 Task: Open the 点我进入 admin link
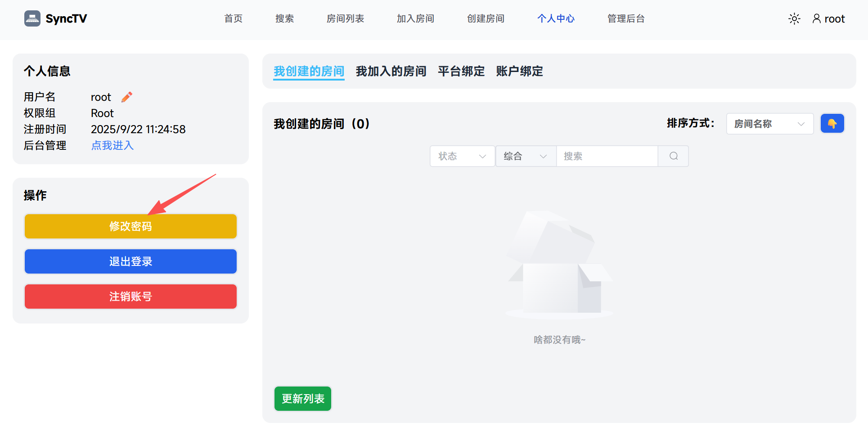[112, 145]
